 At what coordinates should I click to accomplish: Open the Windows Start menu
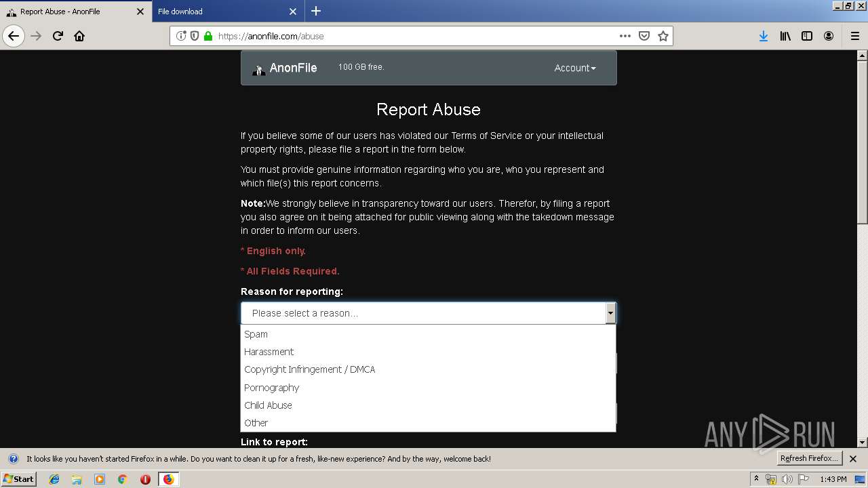[x=18, y=479]
